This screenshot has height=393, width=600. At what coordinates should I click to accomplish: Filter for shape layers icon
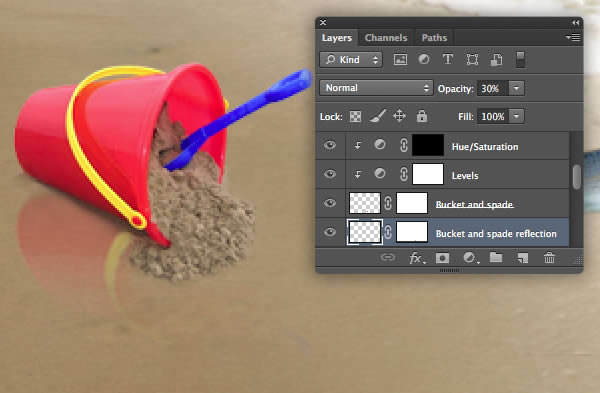click(472, 60)
